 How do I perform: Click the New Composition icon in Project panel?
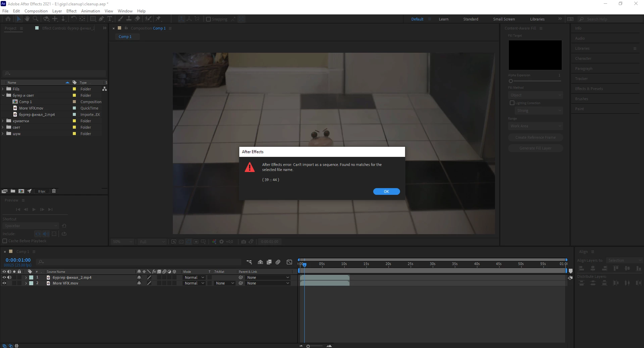click(21, 191)
